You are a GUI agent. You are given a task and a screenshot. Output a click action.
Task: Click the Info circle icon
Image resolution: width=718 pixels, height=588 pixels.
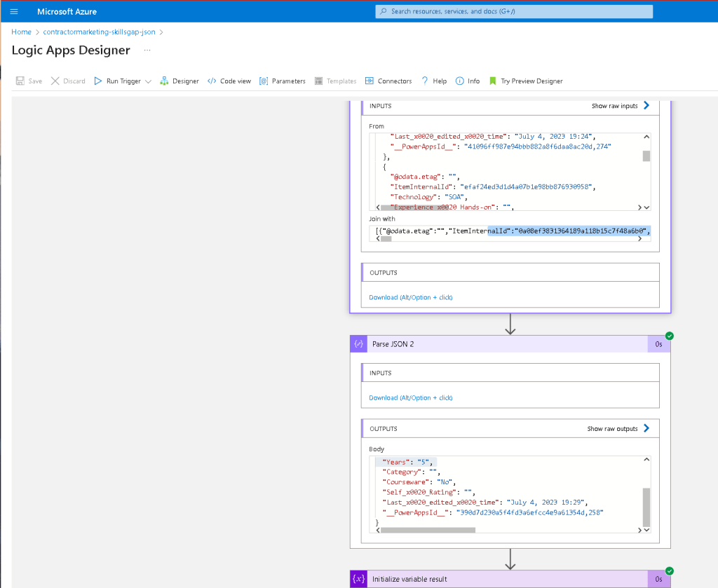pyautogui.click(x=460, y=81)
